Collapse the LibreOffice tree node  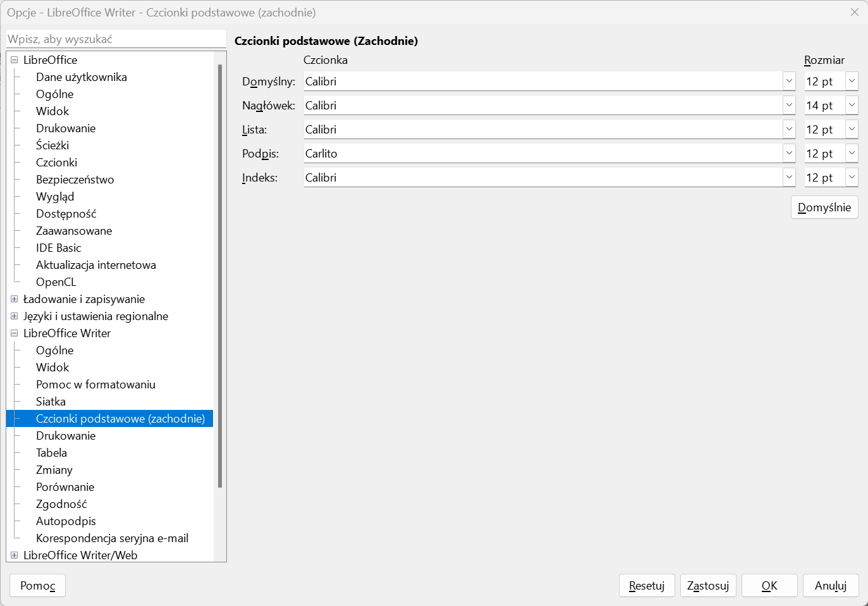click(x=14, y=60)
